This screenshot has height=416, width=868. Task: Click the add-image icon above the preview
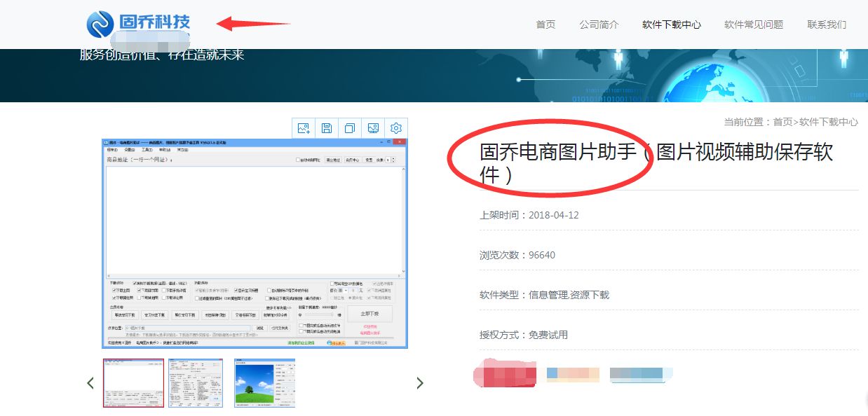pyautogui.click(x=304, y=128)
